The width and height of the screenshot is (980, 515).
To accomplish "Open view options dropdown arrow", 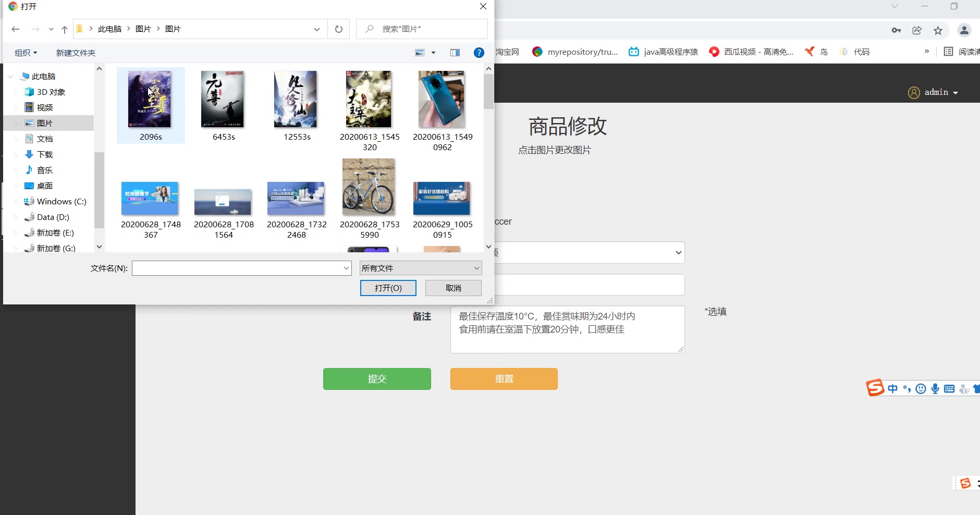I will (x=433, y=53).
